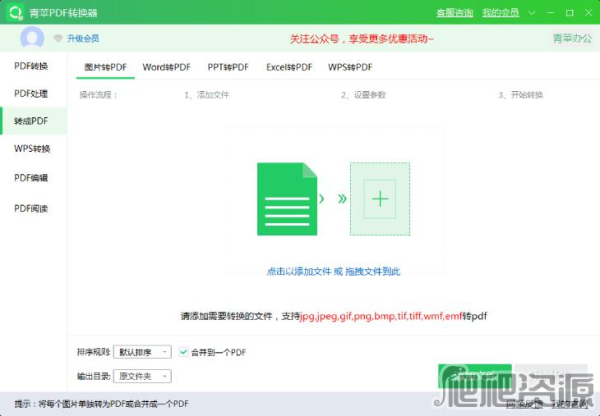Open the 客服咨询 link

455,13
